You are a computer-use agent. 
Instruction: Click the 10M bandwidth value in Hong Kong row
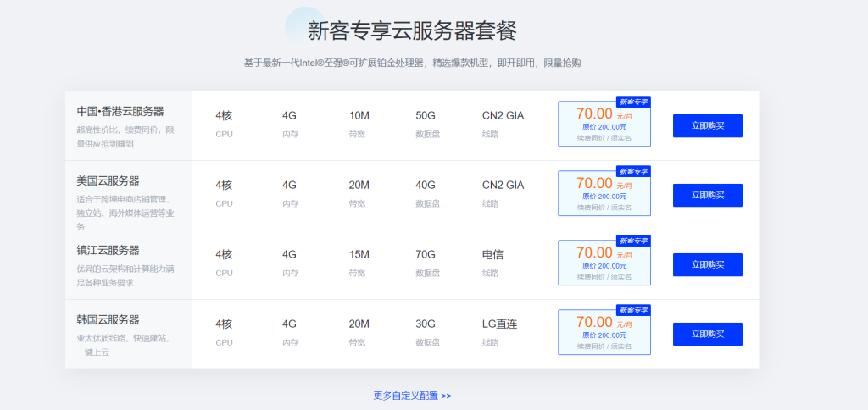[359, 115]
